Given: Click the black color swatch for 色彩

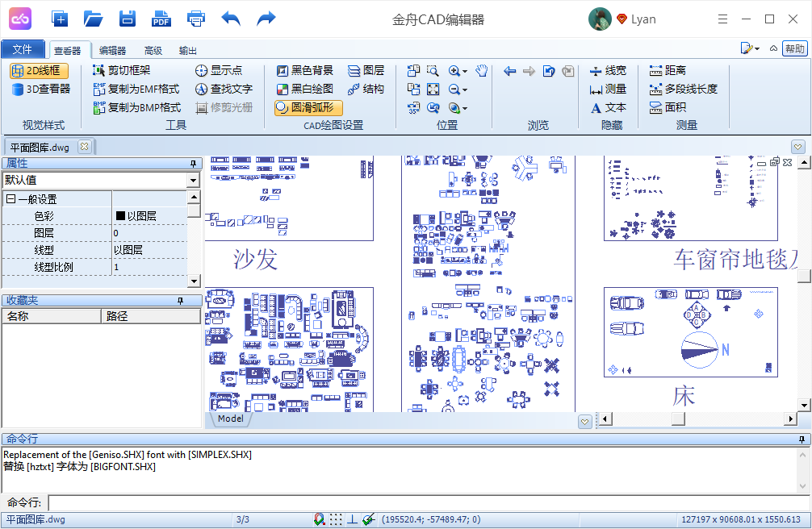Looking at the screenshot, I should [x=120, y=216].
